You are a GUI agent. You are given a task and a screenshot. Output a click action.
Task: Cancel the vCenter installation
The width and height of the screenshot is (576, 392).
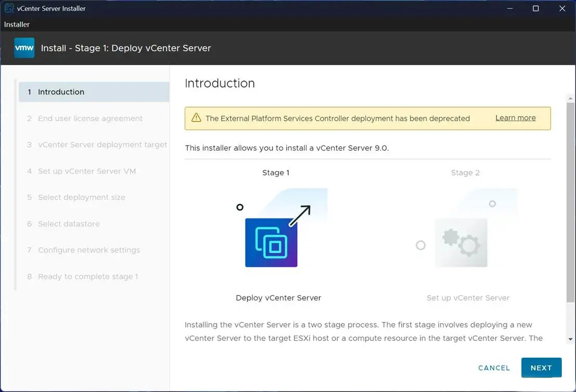493,368
